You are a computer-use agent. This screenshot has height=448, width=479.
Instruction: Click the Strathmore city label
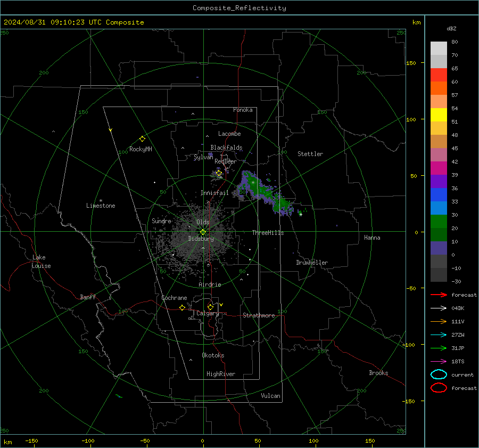259,315
